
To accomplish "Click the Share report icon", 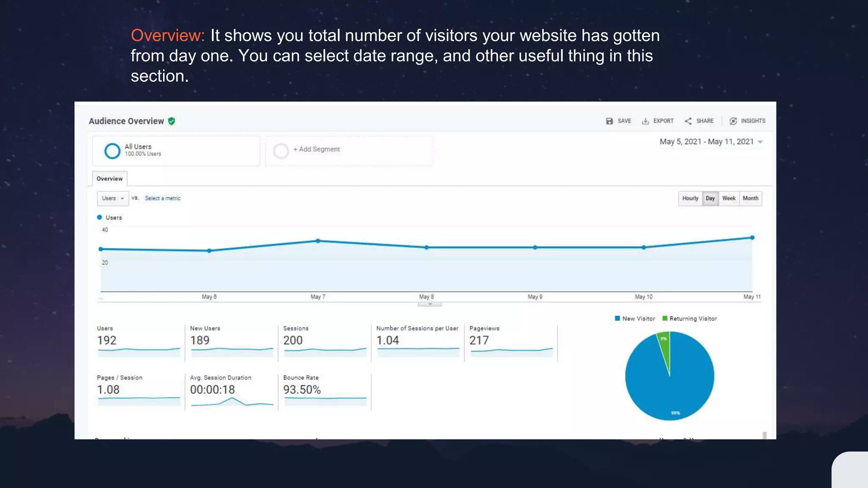I will [688, 121].
